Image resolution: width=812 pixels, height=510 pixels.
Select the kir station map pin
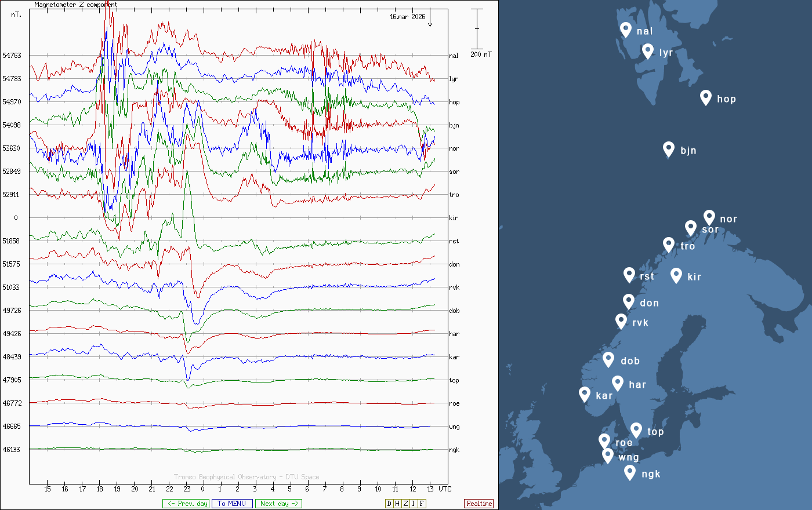point(676,275)
